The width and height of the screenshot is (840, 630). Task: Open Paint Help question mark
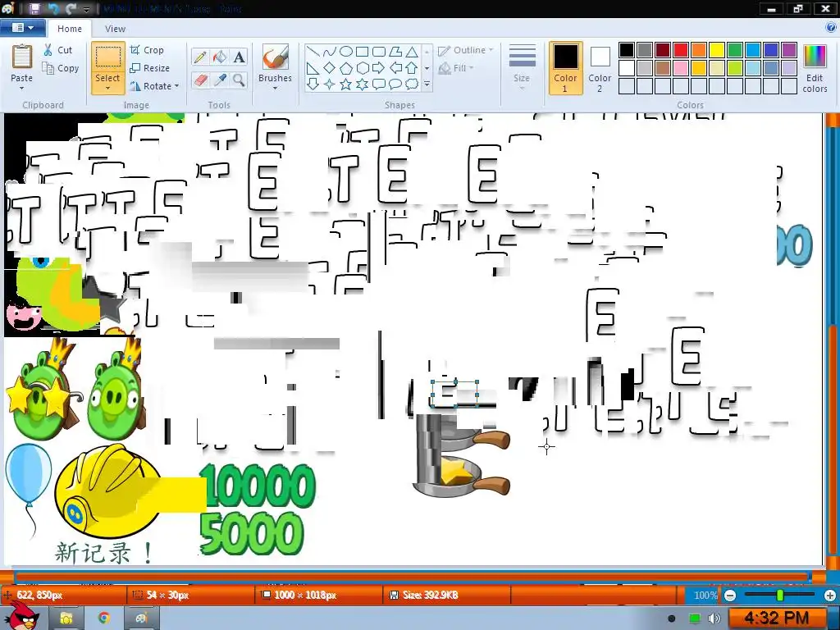[x=830, y=27]
